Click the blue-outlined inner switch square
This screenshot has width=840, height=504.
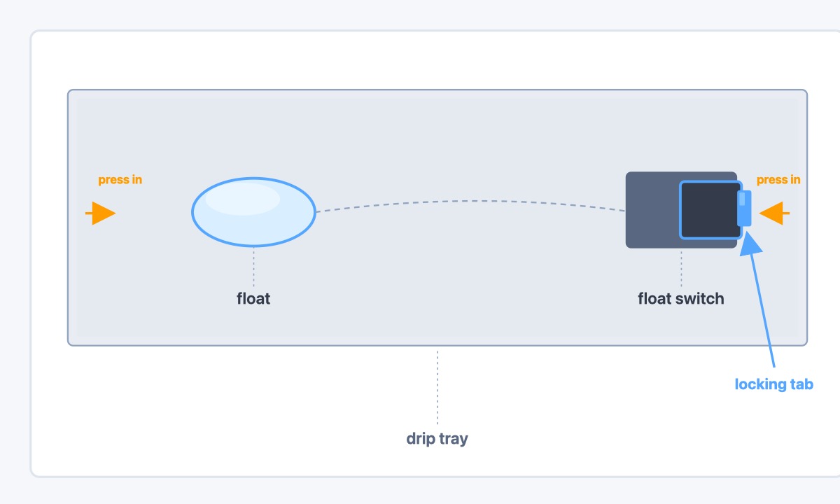click(x=710, y=209)
